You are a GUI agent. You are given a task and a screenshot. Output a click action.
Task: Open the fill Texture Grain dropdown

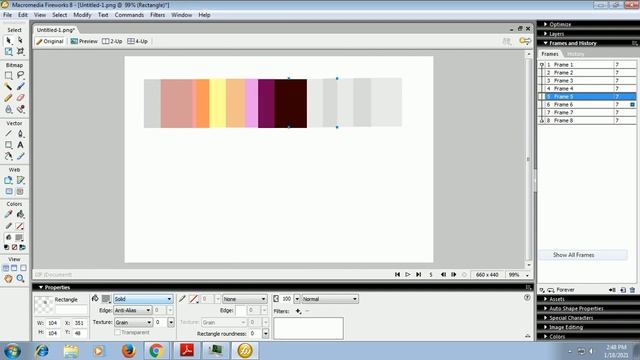click(x=133, y=322)
